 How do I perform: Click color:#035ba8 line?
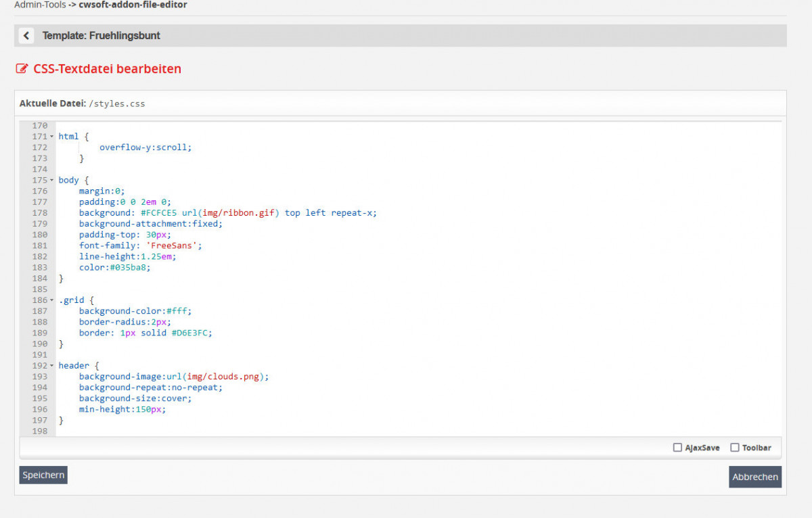(114, 267)
